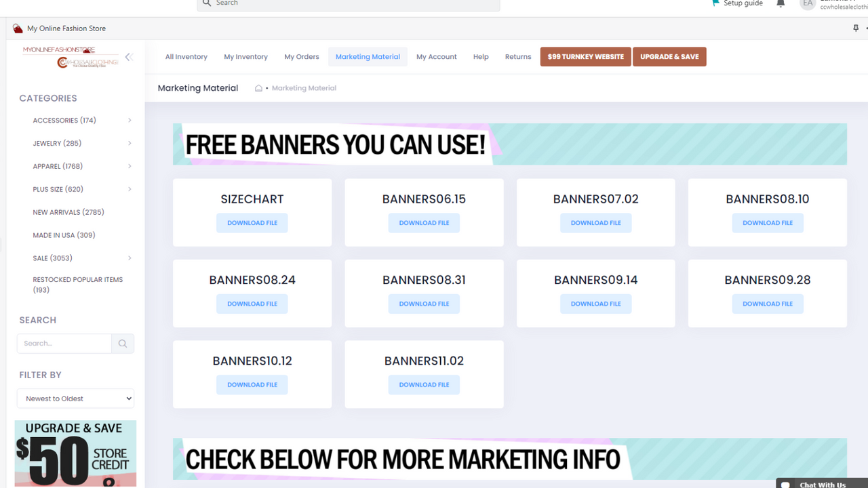Click inside the sidebar search field
The height and width of the screenshot is (488, 868).
[x=64, y=344]
